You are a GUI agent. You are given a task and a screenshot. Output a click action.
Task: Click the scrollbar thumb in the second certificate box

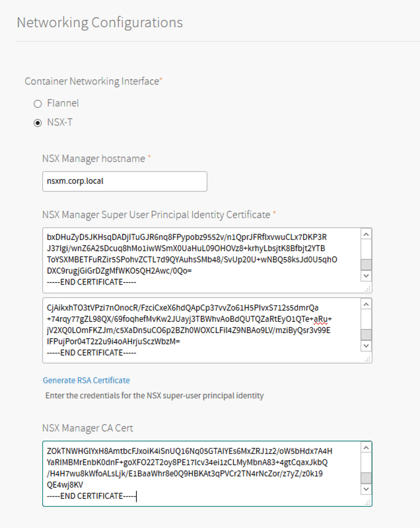pyautogui.click(x=365, y=334)
